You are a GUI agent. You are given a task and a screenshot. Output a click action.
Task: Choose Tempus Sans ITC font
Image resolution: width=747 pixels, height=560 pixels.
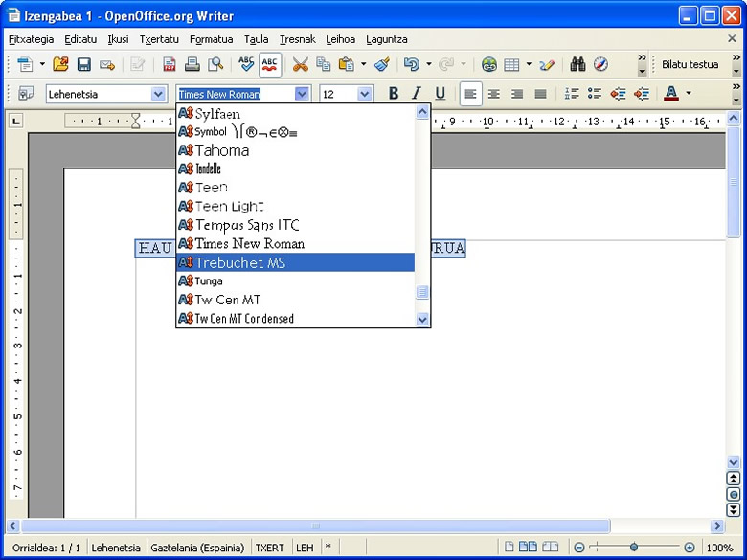(295, 225)
